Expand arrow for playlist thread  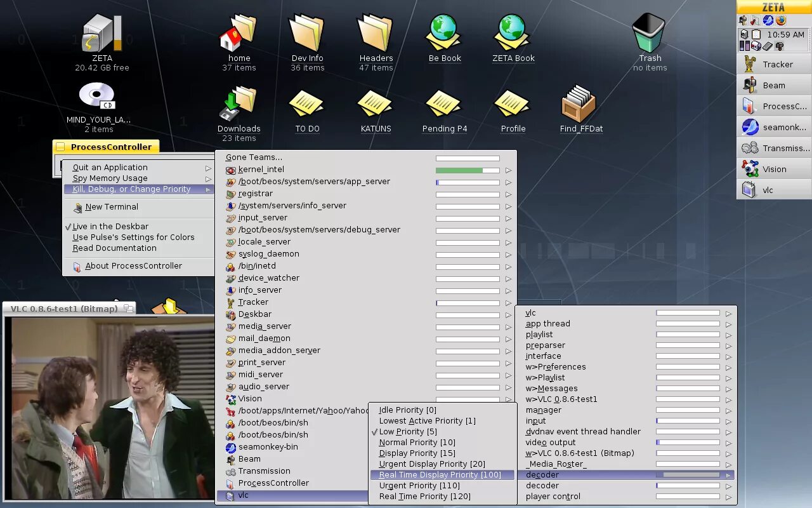click(x=728, y=335)
